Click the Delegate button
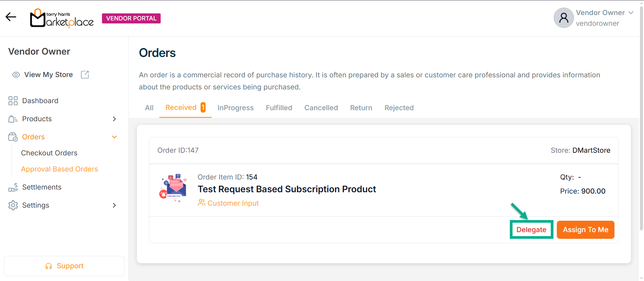The width and height of the screenshot is (644, 281). click(x=531, y=230)
